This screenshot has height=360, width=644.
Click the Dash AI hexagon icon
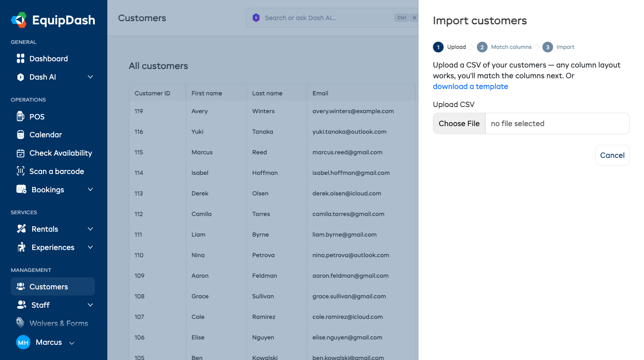(21, 77)
